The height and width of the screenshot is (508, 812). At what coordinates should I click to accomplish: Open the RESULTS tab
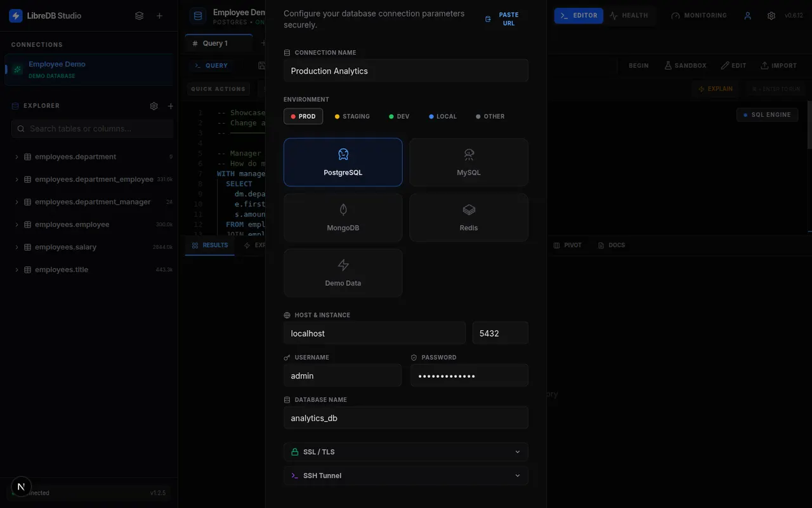(210, 245)
